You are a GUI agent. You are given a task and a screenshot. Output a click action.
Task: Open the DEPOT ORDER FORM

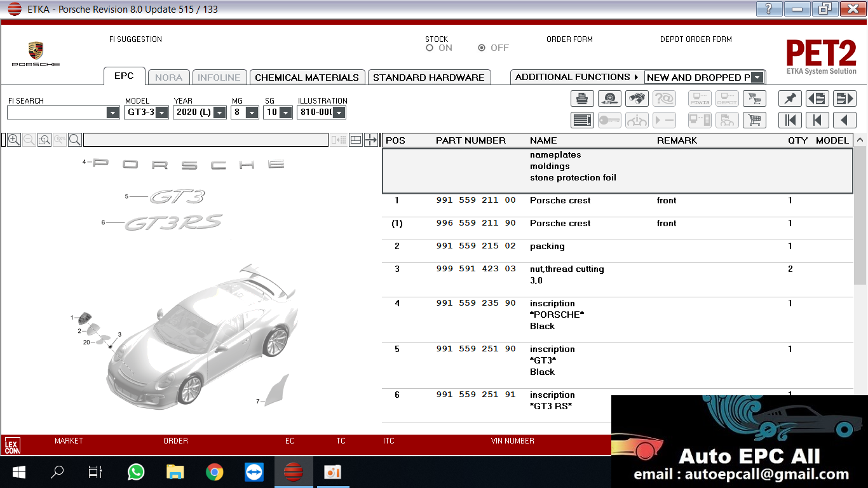click(x=696, y=39)
